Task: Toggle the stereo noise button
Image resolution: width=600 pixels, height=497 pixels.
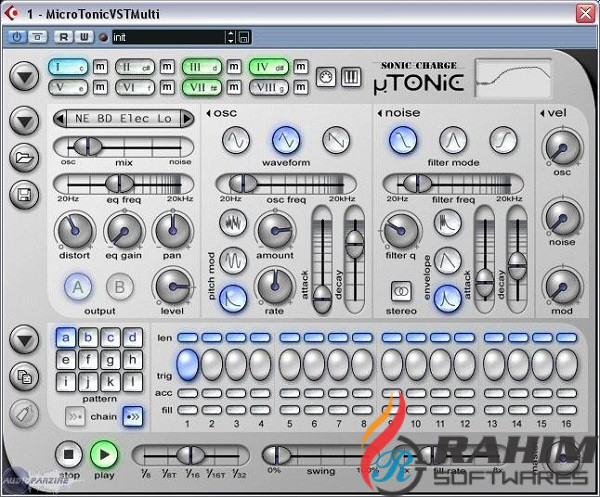Action: (401, 292)
